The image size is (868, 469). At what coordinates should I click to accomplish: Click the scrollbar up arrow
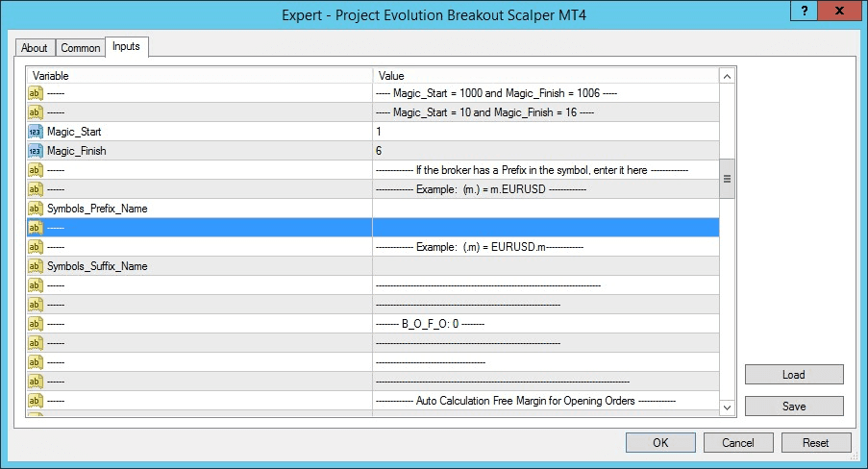point(728,76)
